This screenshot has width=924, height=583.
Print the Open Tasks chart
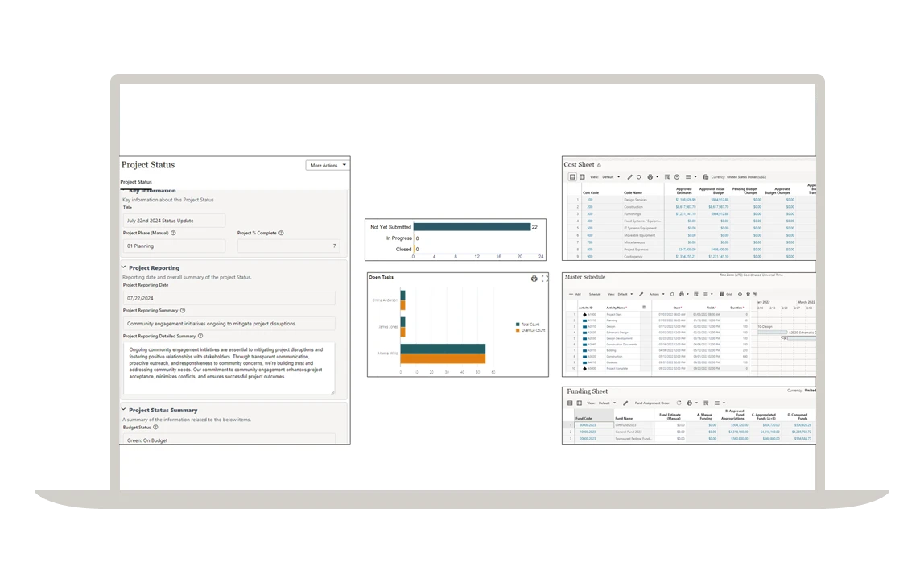[x=534, y=279]
